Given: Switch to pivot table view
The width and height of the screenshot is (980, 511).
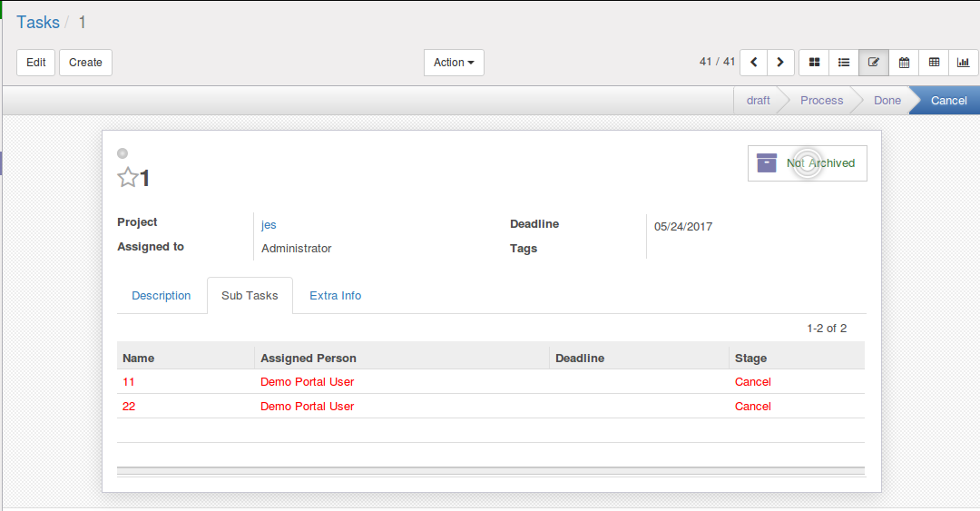Looking at the screenshot, I should pos(934,63).
